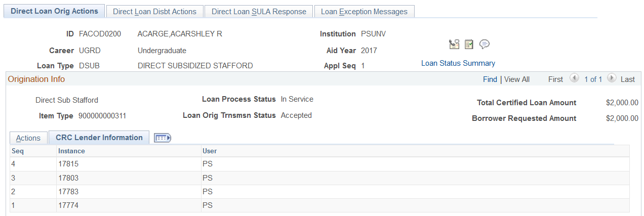Jump to the First row link
644x216 pixels.
(555, 79)
